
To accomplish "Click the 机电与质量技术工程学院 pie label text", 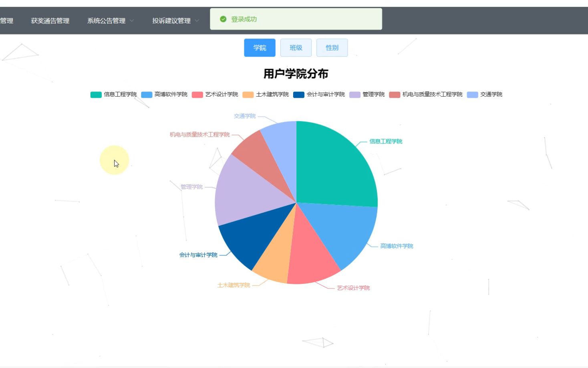I will (199, 135).
